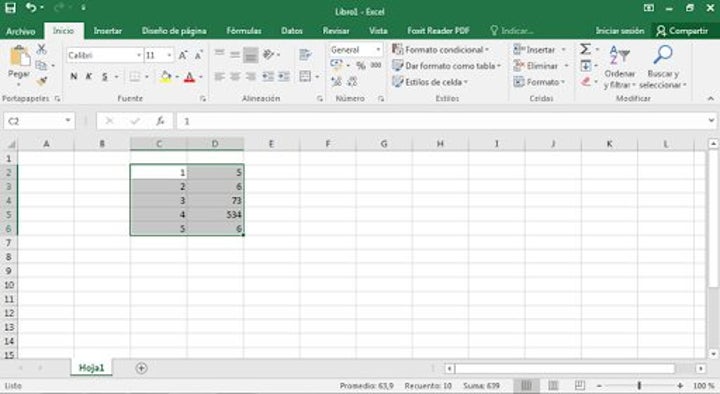Toggle italic (K) formatting
The width and height of the screenshot is (720, 394).
(89, 77)
